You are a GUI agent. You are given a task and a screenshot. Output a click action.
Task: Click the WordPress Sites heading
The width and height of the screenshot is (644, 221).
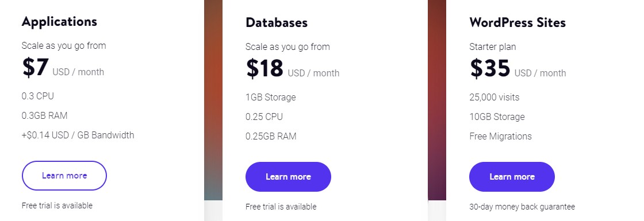(x=517, y=22)
